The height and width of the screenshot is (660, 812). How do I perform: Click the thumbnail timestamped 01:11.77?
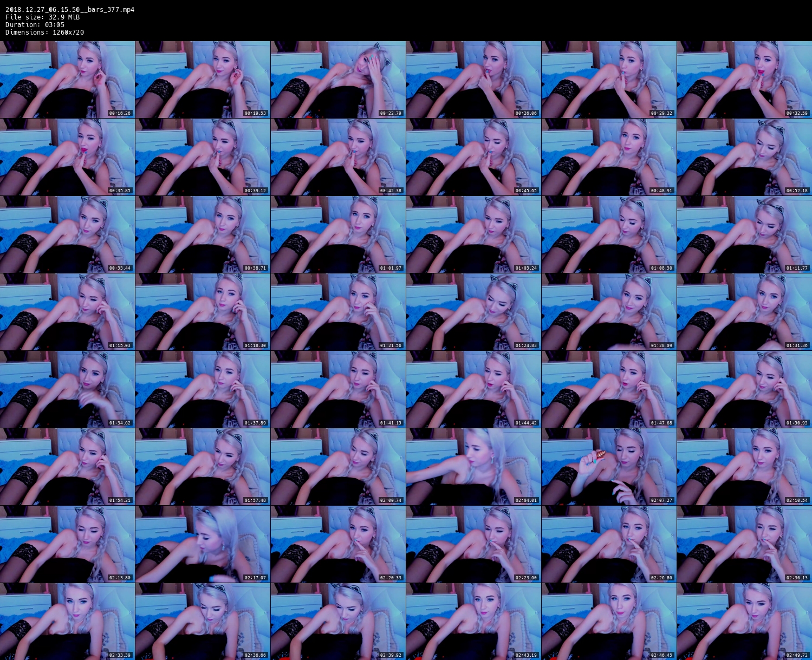744,234
